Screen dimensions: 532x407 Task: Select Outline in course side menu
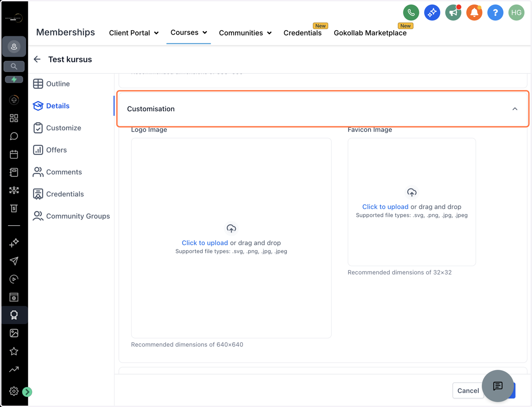tap(51, 84)
